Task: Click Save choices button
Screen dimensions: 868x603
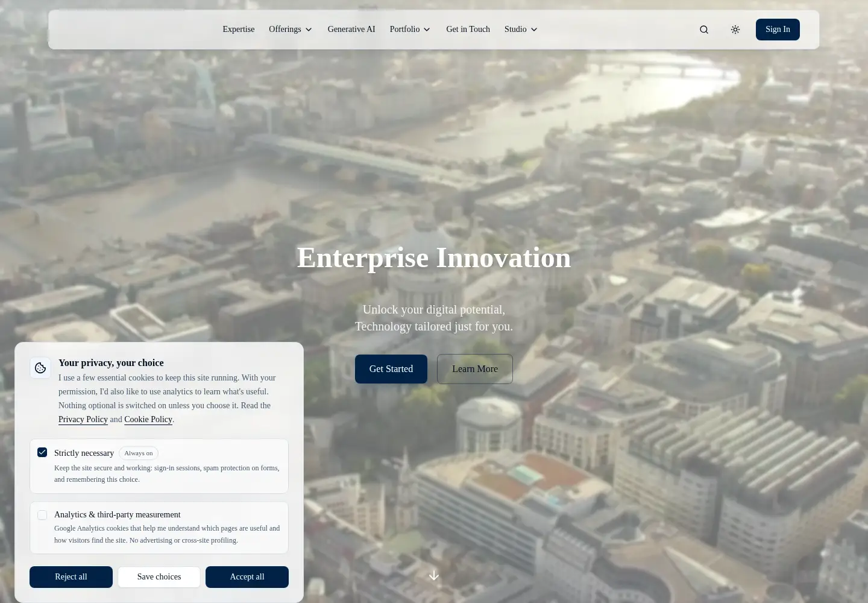Action: [x=159, y=577]
